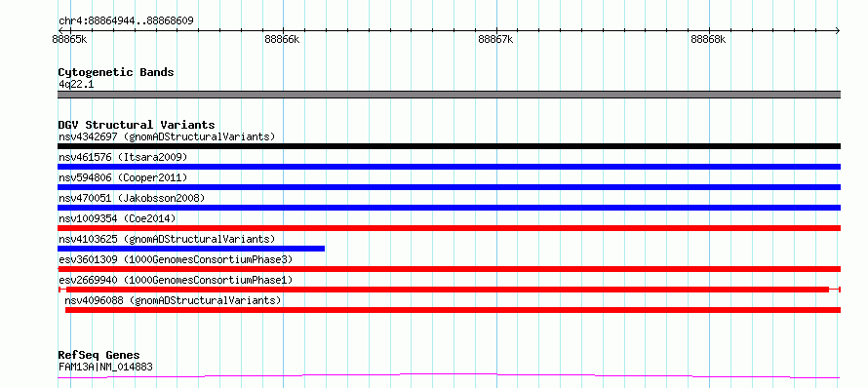This screenshot has width=868, height=388.
Task: Click the nsv461576 blue variant bar
Action: (449, 167)
